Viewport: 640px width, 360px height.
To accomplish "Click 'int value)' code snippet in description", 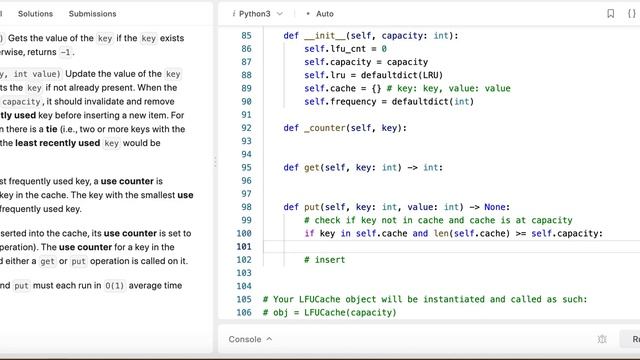I will point(37,74).
